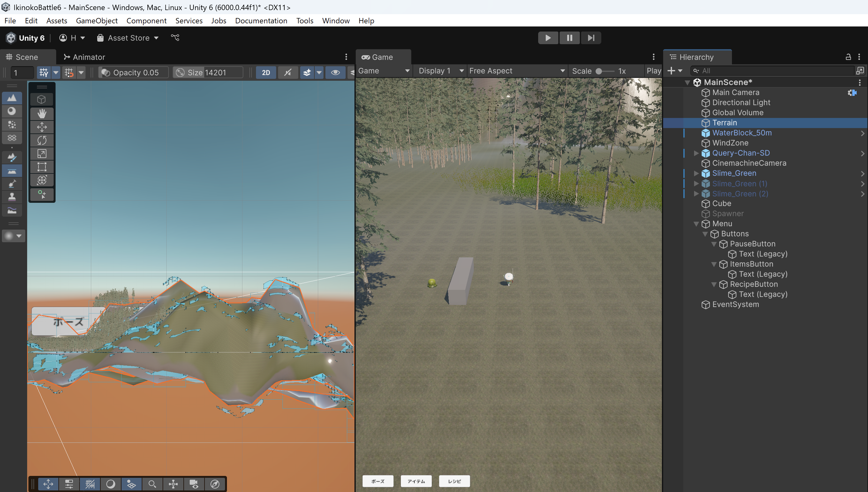This screenshot has width=868, height=492.
Task: Select the Rotate tool
Action: coord(42,140)
